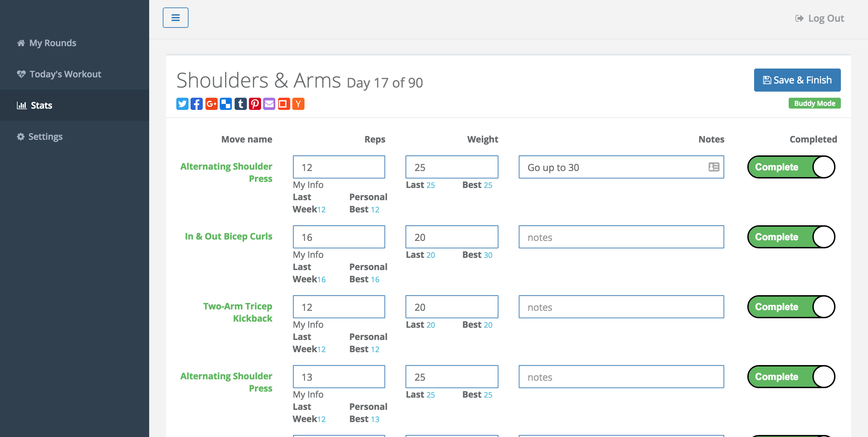Open second Alternating Shoulder Press move link
The height and width of the screenshot is (437, 868).
(x=226, y=382)
